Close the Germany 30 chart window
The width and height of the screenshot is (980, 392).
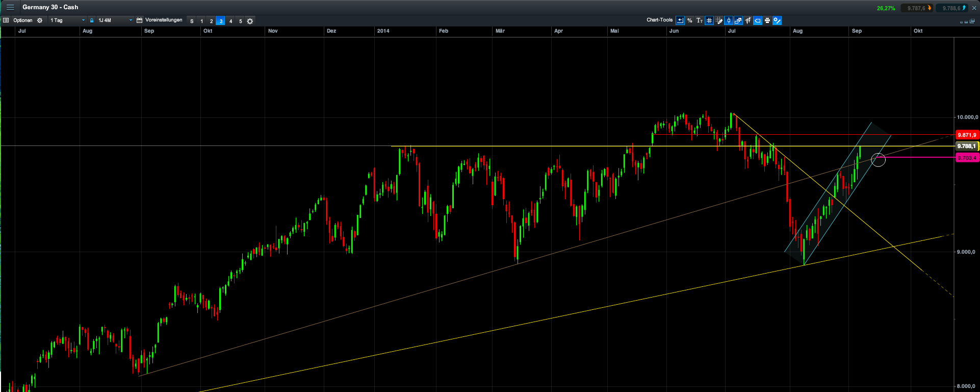[x=974, y=8]
